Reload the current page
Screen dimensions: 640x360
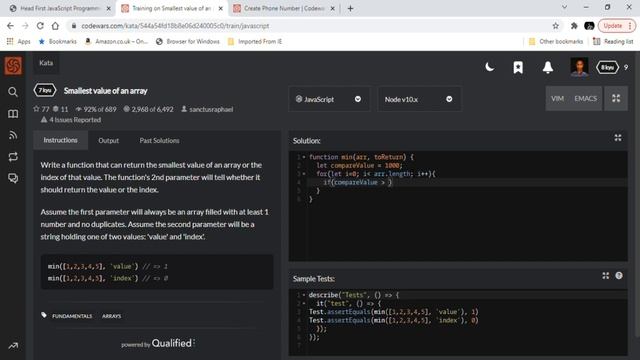point(40,26)
